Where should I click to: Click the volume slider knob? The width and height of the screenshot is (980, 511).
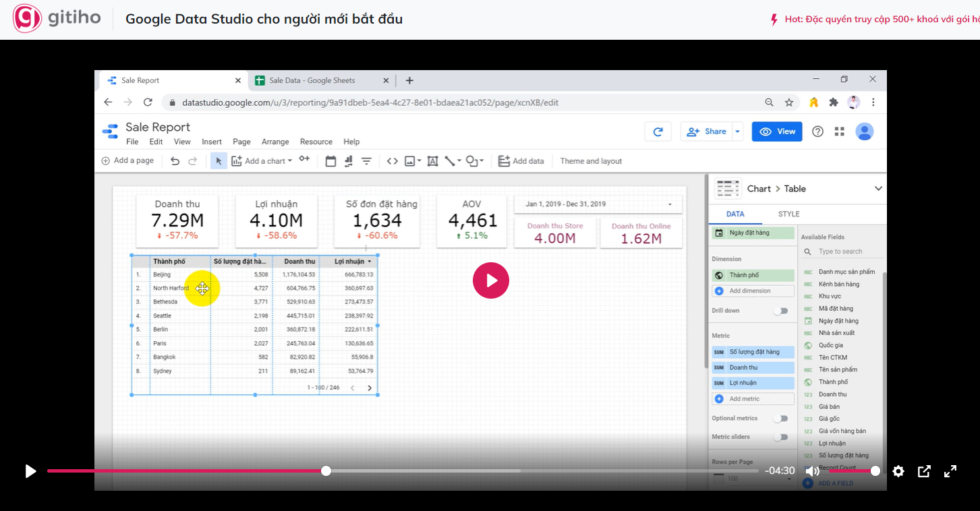[x=875, y=471]
